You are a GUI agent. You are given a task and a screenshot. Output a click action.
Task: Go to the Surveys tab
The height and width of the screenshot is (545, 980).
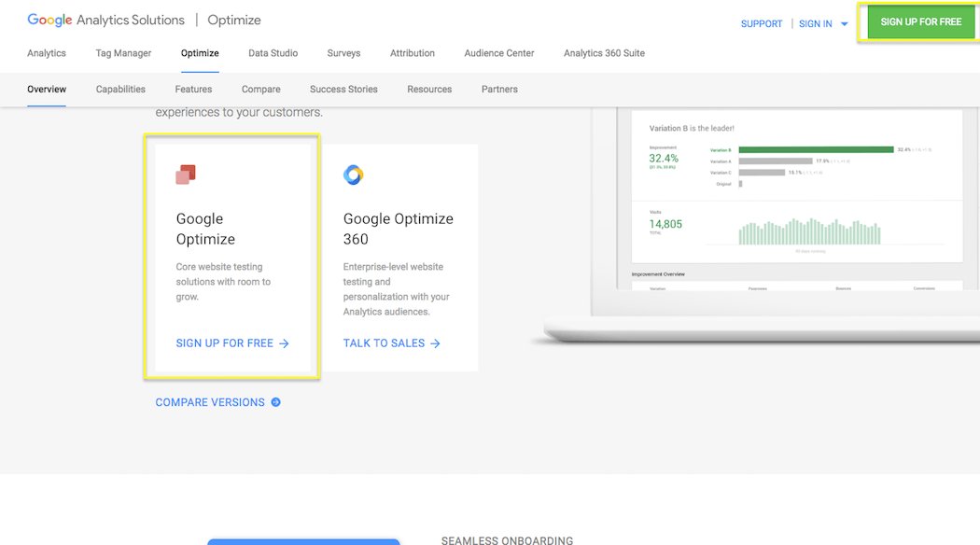[343, 53]
